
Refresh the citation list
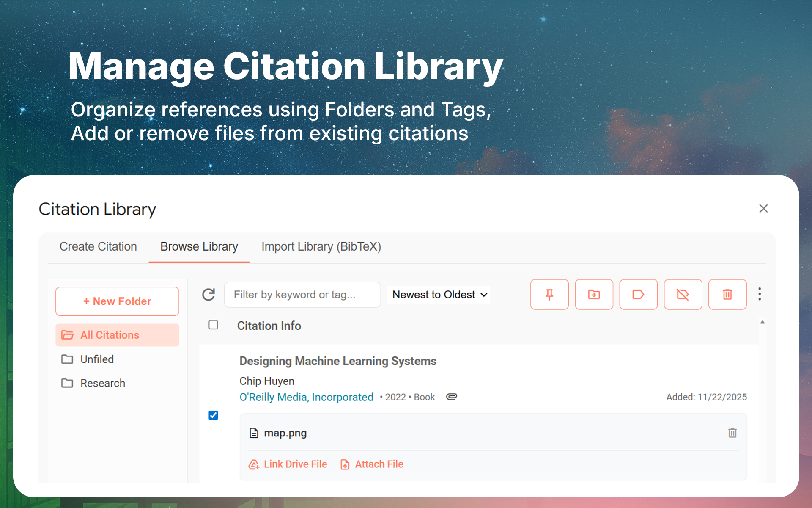tap(208, 294)
